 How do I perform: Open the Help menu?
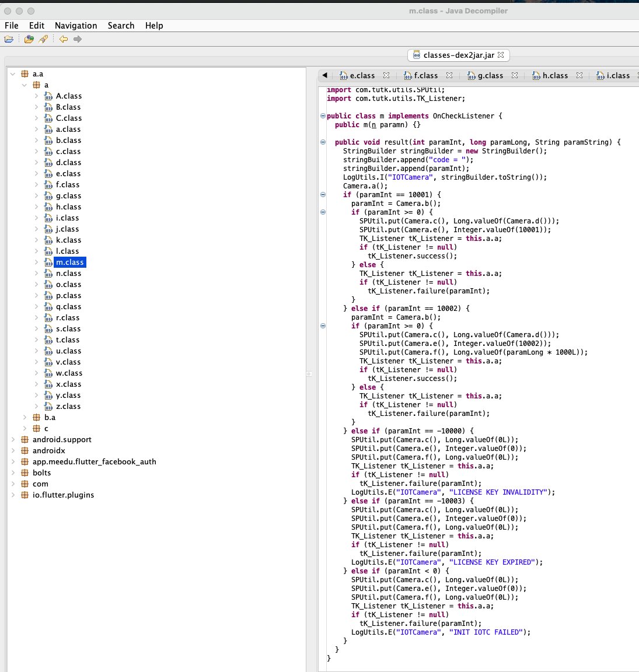point(154,26)
